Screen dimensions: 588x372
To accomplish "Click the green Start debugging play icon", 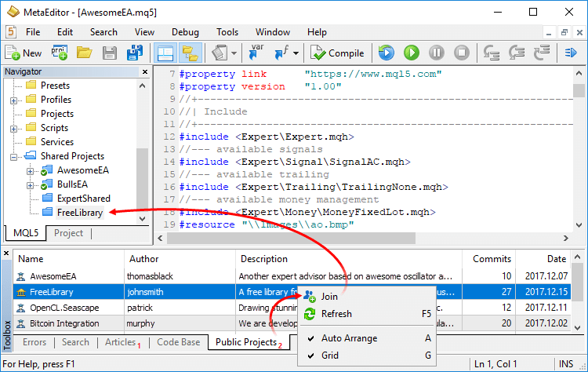I will pos(411,53).
